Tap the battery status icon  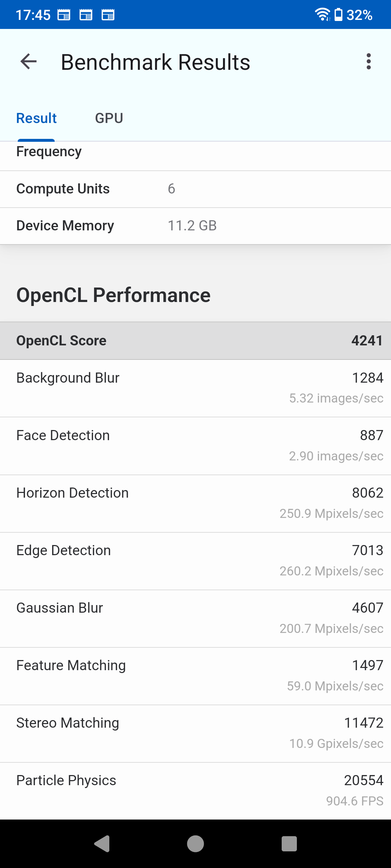coord(338,15)
